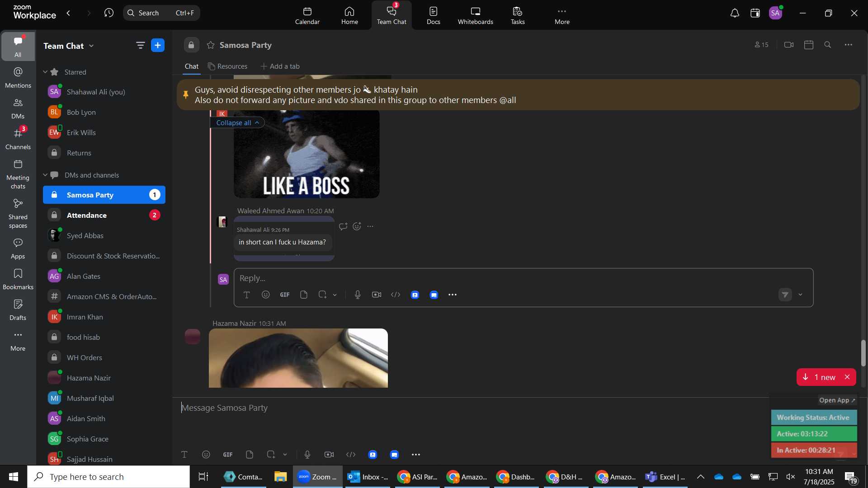Open send options dropdown in reply box
Screen dimensions: 868x488
[x=801, y=295]
